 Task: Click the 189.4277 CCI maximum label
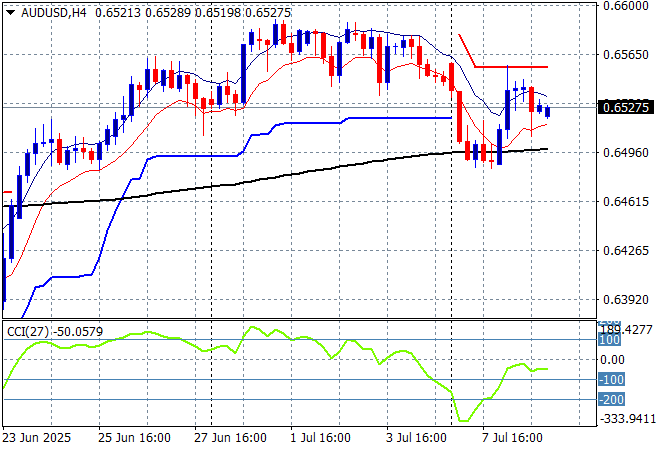(x=627, y=330)
